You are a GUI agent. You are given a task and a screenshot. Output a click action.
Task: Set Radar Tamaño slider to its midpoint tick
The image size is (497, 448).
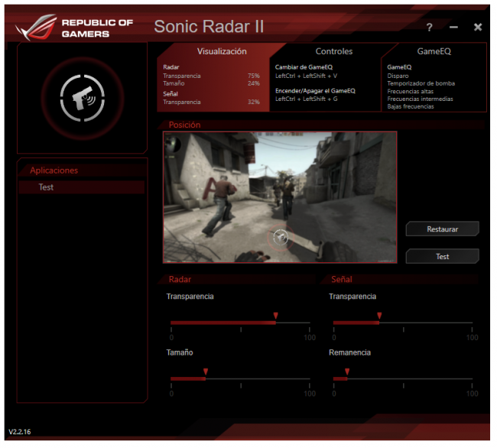240,378
